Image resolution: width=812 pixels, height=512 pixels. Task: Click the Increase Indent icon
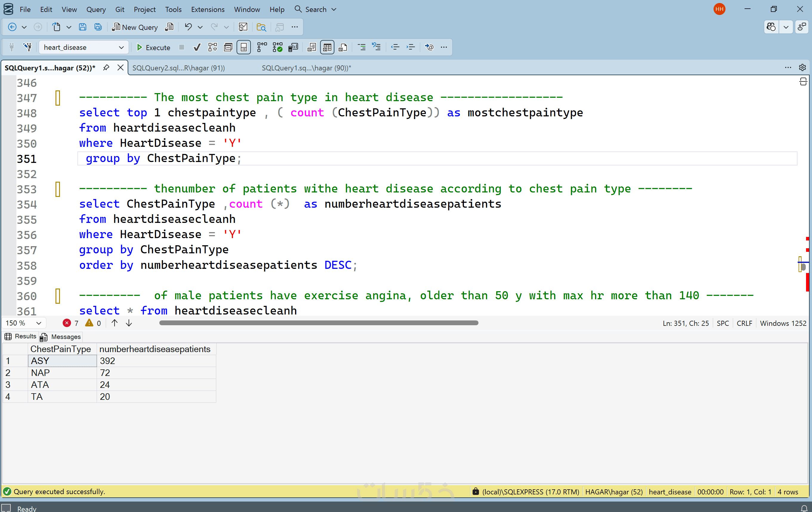(410, 47)
